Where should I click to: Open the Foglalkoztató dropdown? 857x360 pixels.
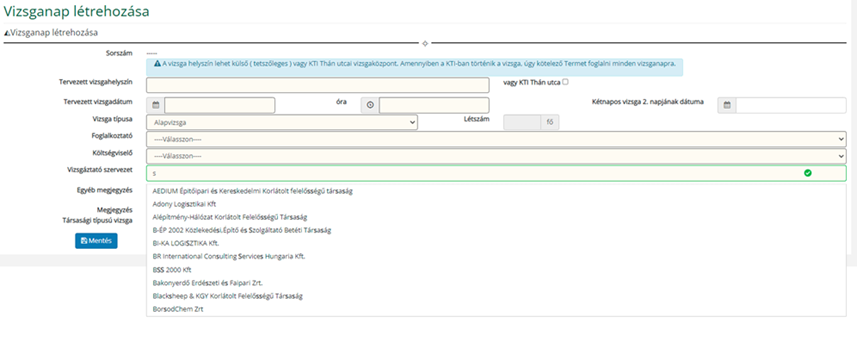click(496, 139)
